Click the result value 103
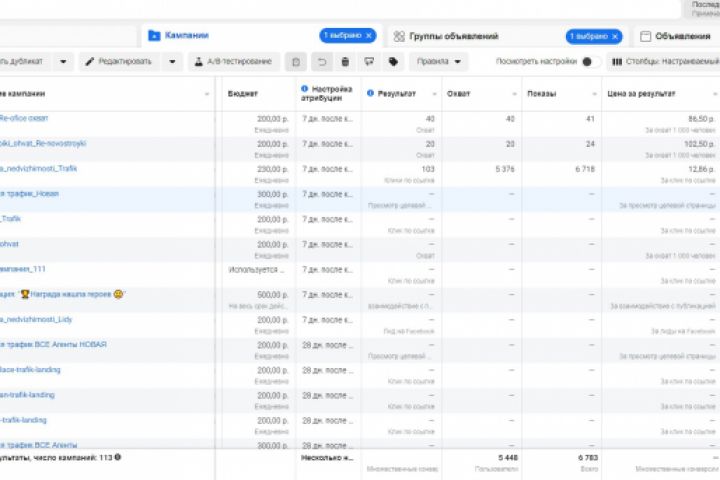The height and width of the screenshot is (480, 720). point(428,169)
